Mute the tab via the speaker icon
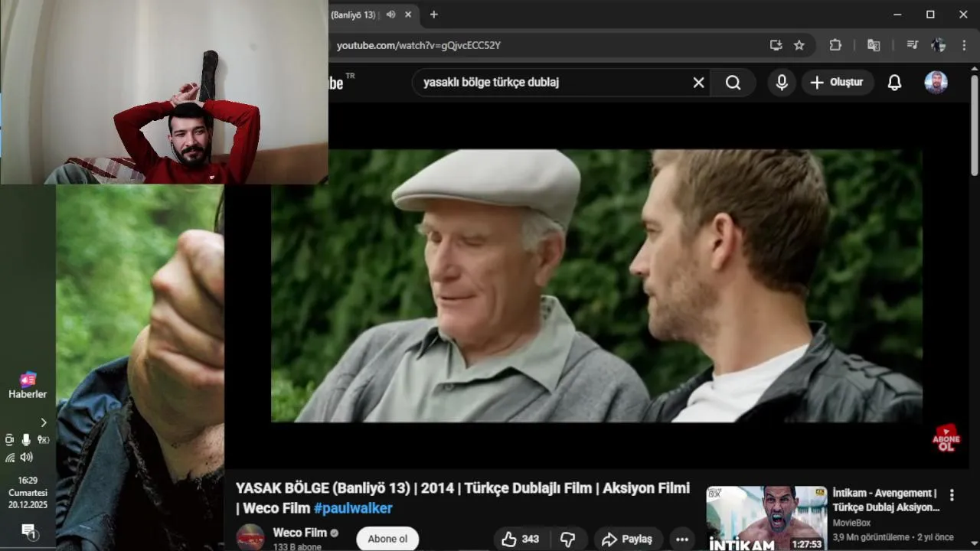The image size is (980, 551). point(391,15)
